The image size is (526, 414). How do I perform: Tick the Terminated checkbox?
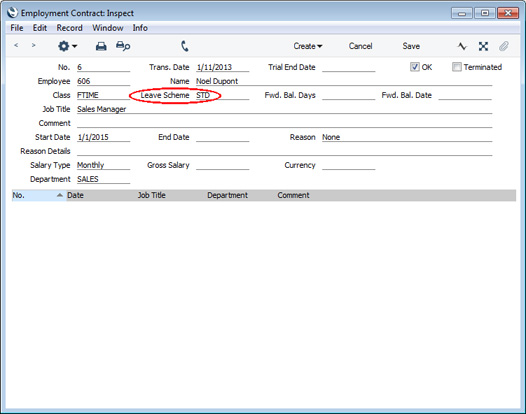(457, 67)
